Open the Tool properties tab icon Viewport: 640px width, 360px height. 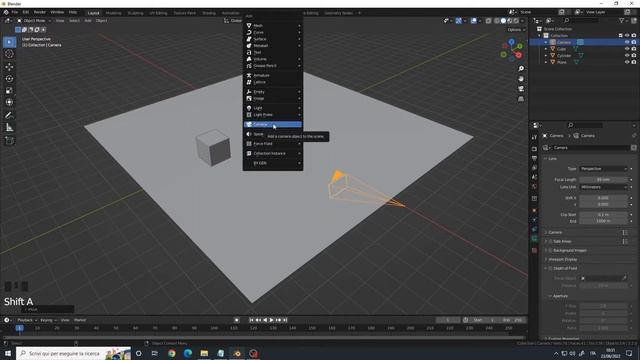534,138
